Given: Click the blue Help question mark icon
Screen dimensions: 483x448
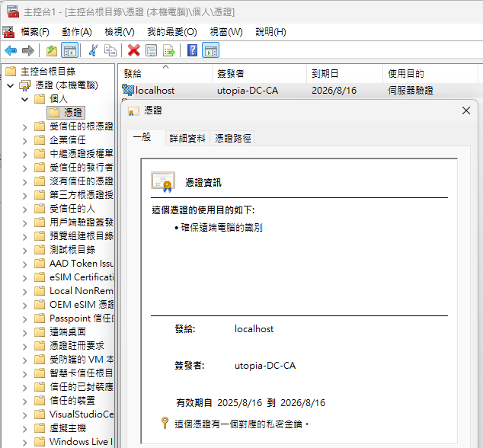Looking at the screenshot, I should [x=192, y=50].
